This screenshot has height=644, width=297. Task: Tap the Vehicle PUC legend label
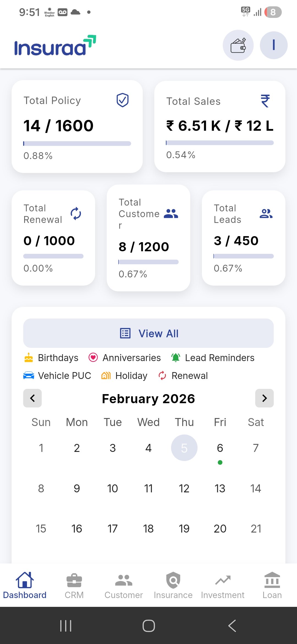(65, 376)
